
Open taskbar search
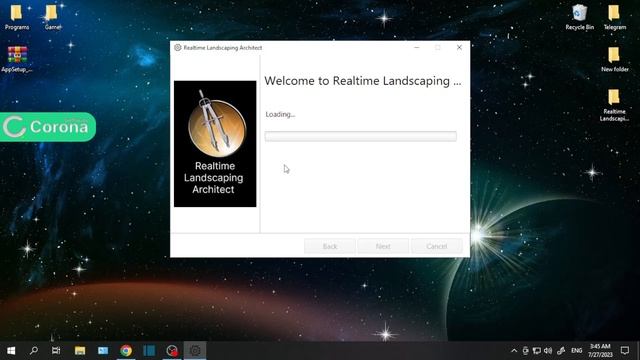[34, 351]
